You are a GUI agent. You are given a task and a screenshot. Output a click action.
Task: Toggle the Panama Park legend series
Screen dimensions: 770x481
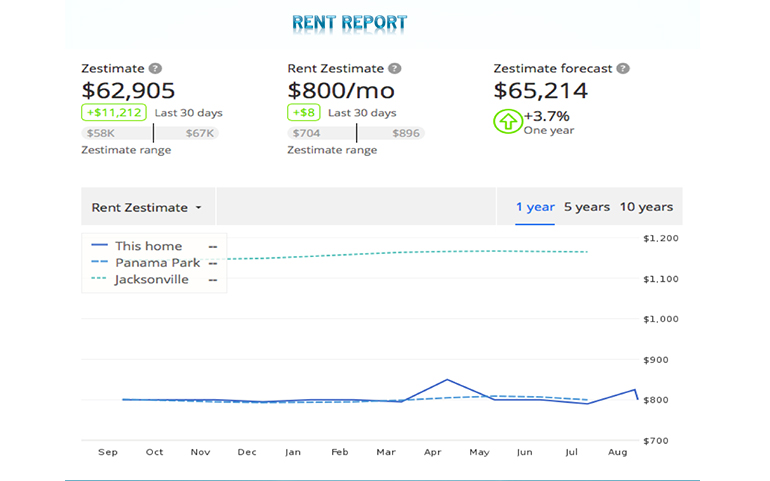tap(156, 263)
